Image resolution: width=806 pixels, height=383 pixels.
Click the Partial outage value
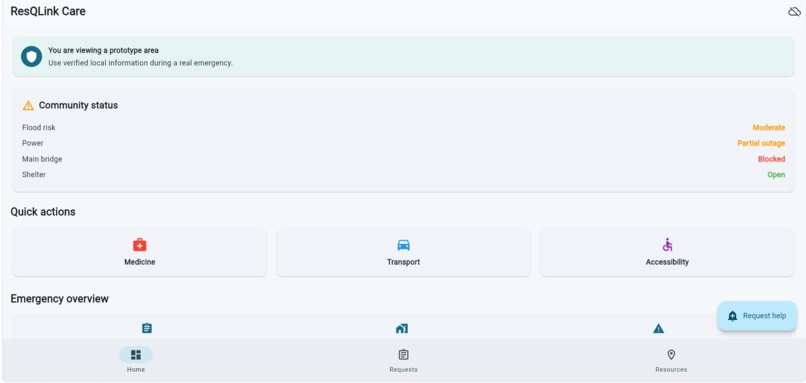761,143
